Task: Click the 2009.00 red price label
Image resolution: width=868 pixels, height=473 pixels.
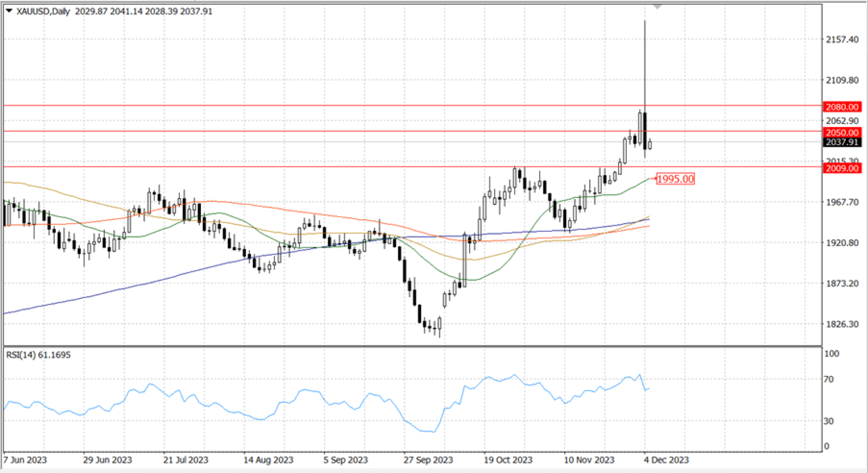Action: click(x=842, y=169)
